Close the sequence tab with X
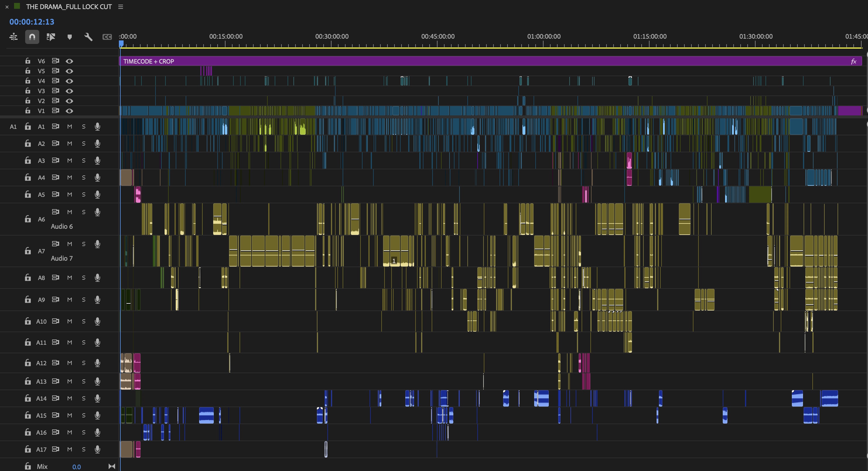 [7, 7]
